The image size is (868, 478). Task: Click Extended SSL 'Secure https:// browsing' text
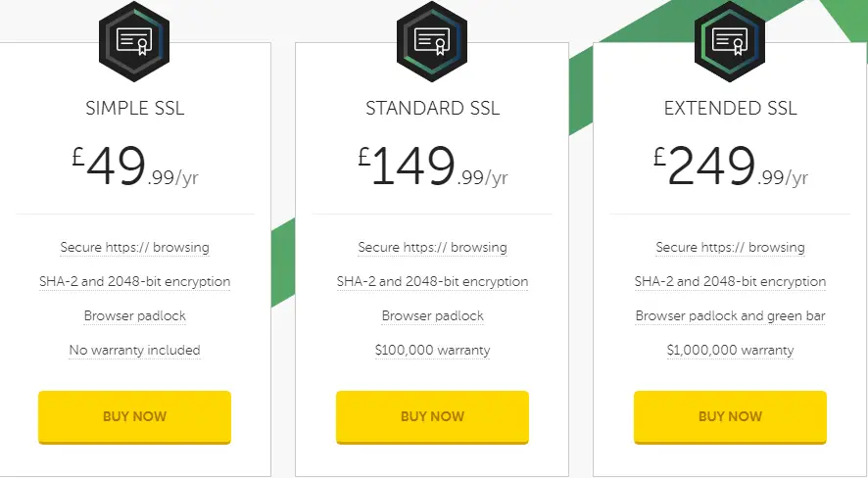click(x=730, y=247)
